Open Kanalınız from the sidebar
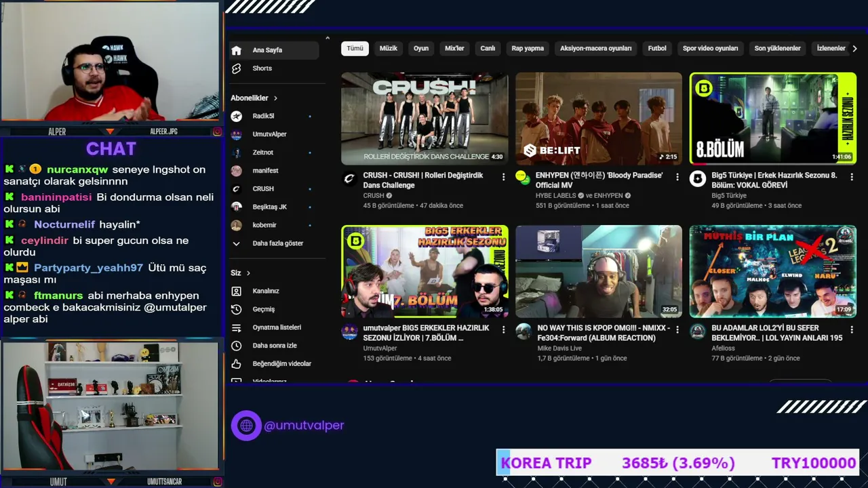 pyautogui.click(x=274, y=291)
